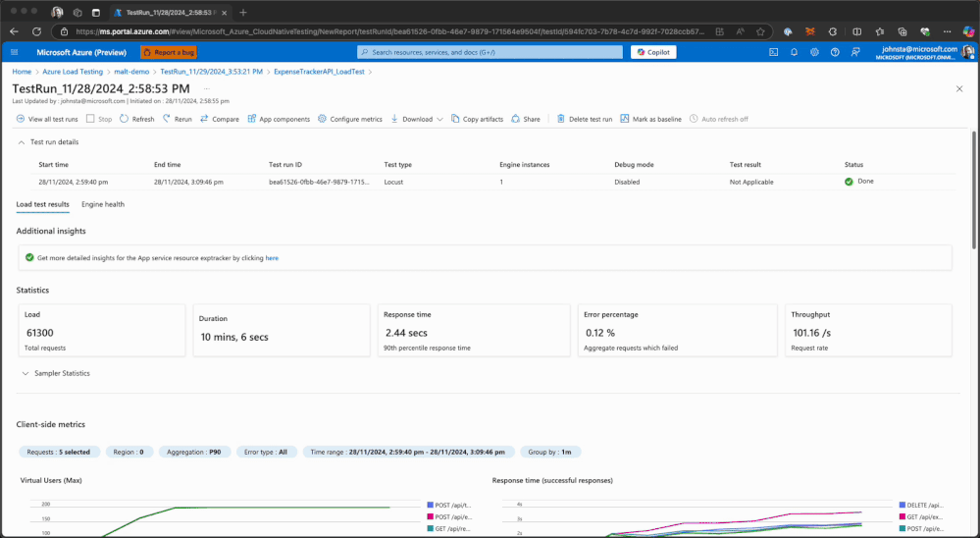Click Delete test run

(585, 119)
